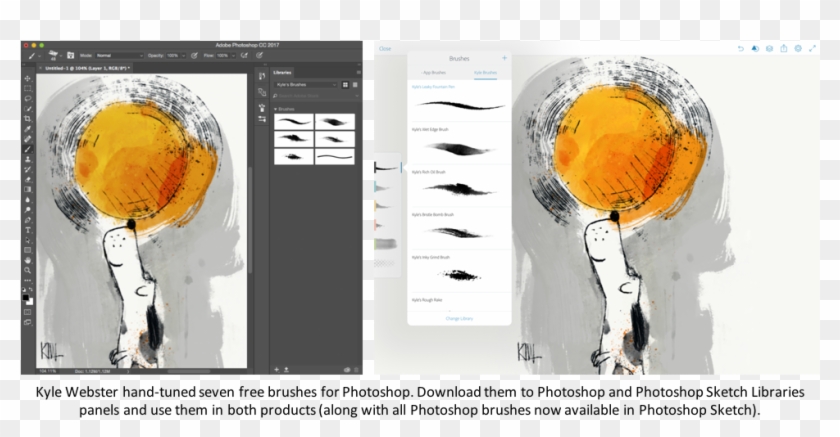Open the Layers icon in Sketch toolbar
This screenshot has height=437, width=840.
click(769, 49)
